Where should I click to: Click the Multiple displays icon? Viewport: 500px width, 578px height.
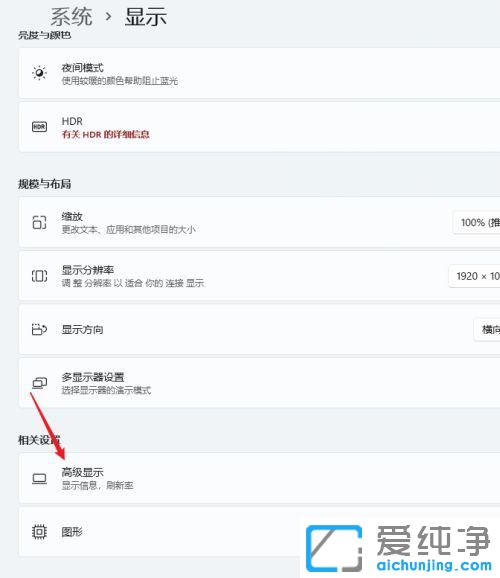pyautogui.click(x=39, y=383)
